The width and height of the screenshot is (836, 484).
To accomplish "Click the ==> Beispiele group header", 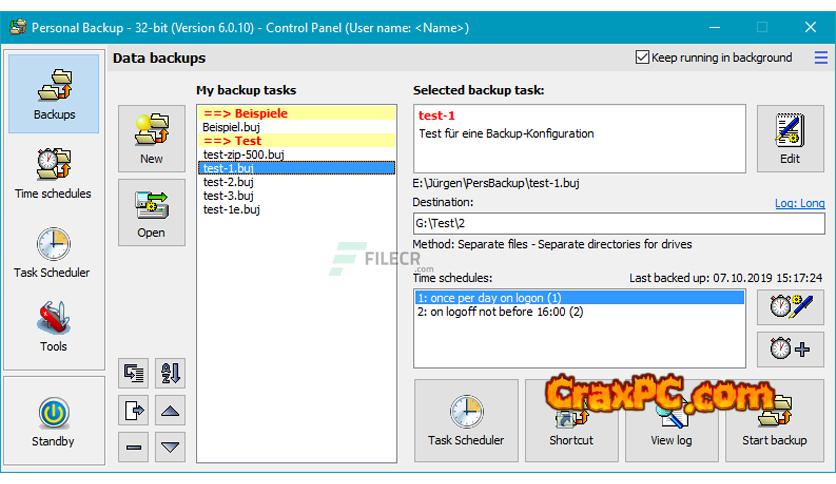I will point(296,113).
